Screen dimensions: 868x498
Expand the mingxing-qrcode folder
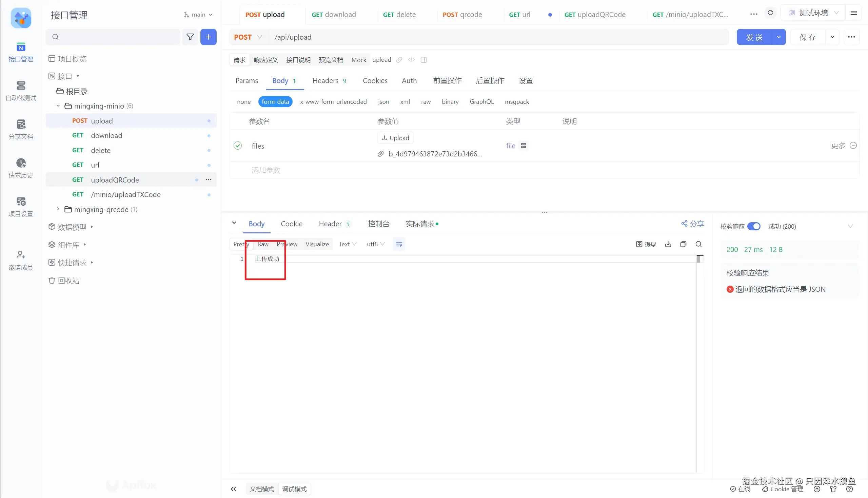click(58, 209)
